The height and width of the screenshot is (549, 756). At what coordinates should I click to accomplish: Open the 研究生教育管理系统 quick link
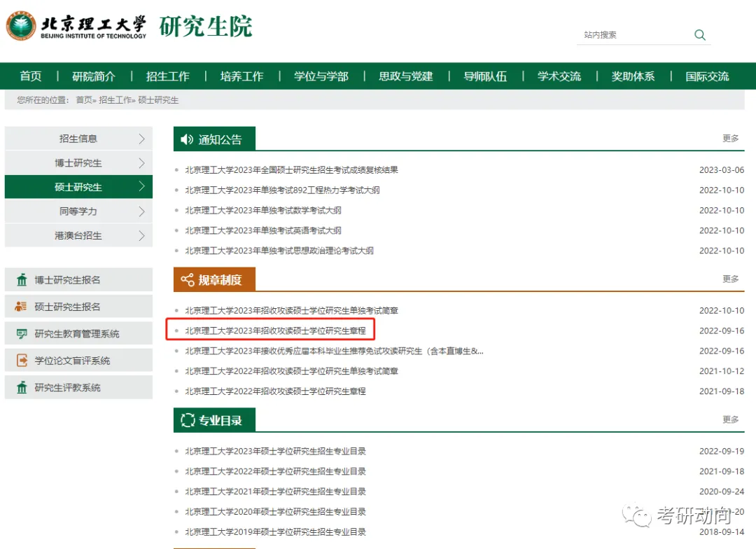78,333
